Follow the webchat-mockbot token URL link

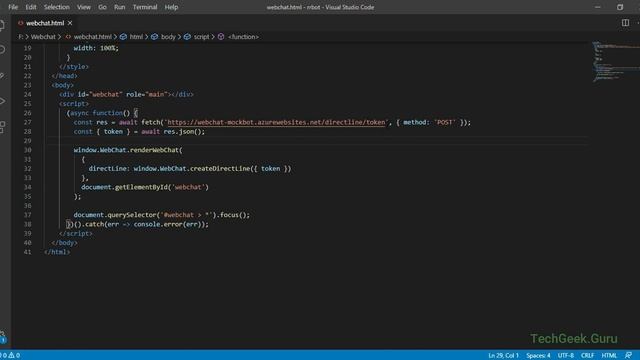pyautogui.click(x=276, y=122)
